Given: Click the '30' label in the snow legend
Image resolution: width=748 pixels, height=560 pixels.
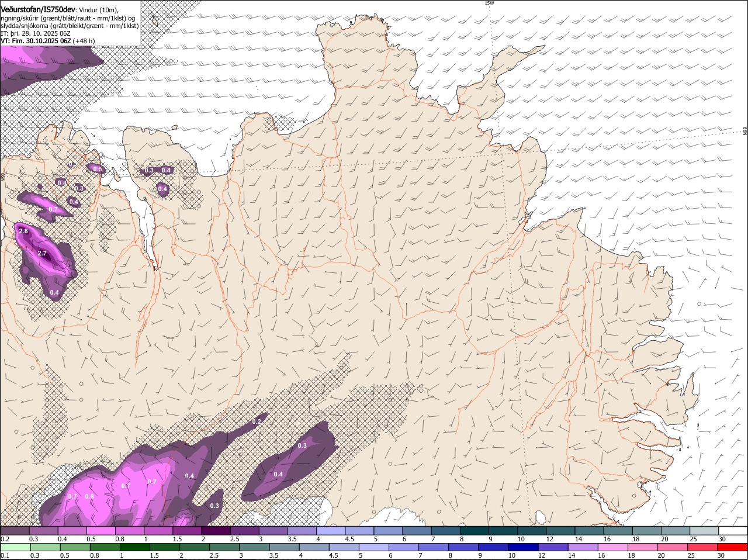Looking at the screenshot, I should click(x=722, y=538).
